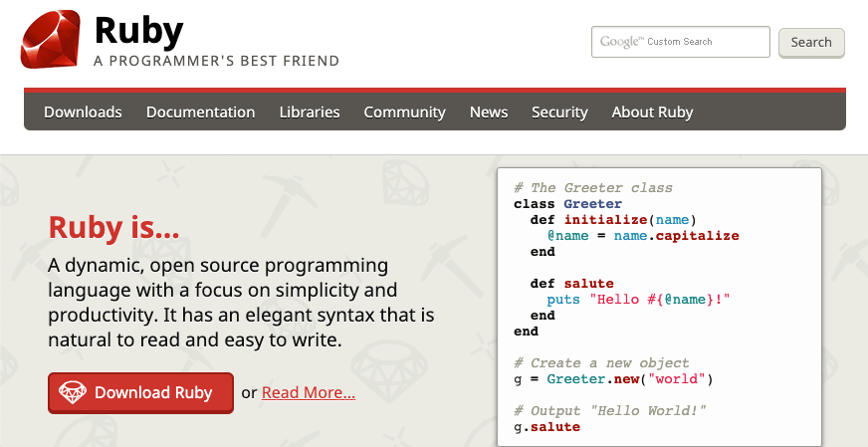Click the "# The Greeter class" comment
Screen dimensions: 868x447
593,188
